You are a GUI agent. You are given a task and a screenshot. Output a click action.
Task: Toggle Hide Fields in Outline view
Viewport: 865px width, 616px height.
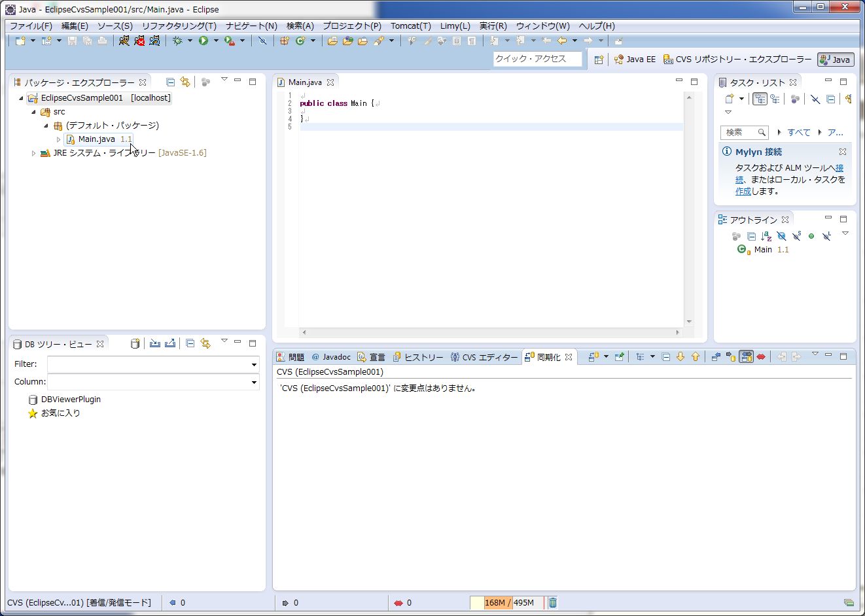point(781,236)
